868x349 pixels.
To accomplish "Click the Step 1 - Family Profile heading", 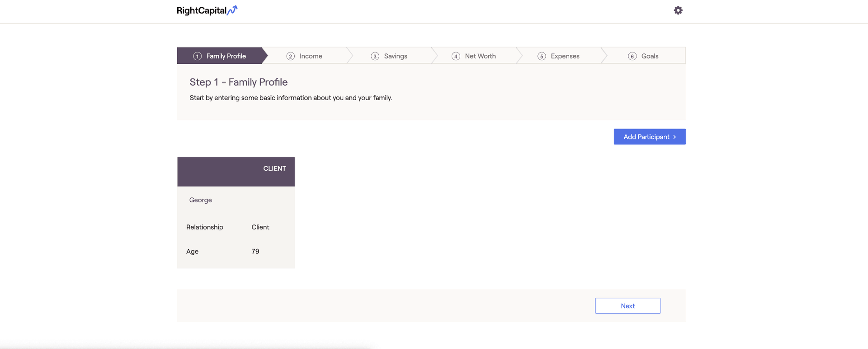I will click(x=238, y=82).
